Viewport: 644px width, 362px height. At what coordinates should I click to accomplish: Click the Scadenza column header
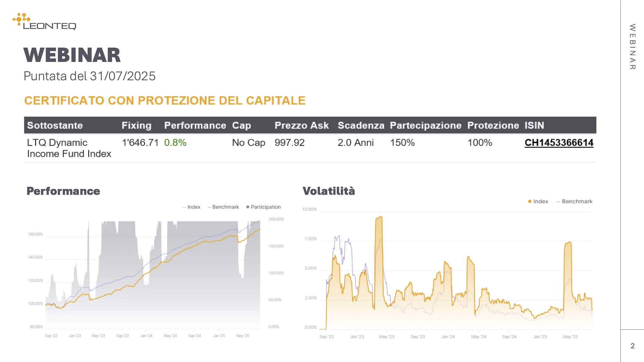[361, 125]
